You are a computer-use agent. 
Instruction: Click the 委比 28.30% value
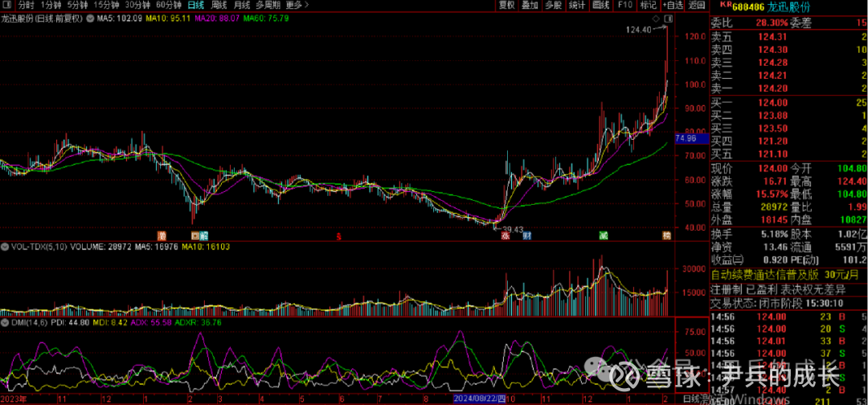coord(771,22)
